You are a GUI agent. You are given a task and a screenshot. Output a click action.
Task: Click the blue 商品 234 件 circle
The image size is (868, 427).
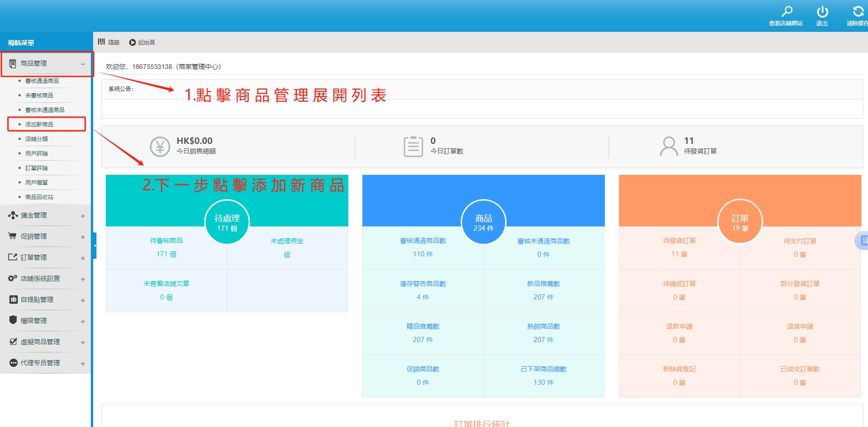pos(484,222)
